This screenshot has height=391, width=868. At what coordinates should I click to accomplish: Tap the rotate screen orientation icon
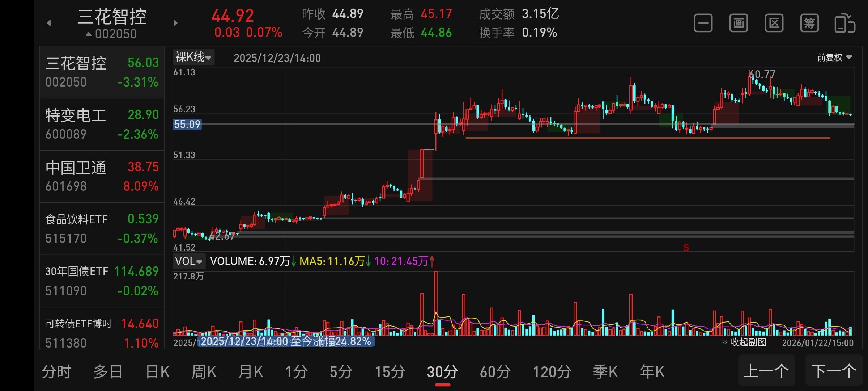[844, 24]
